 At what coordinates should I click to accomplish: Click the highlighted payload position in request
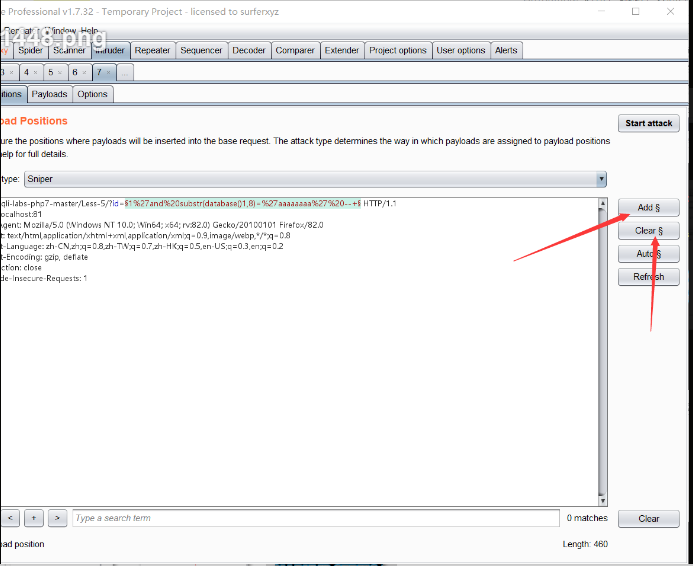point(242,204)
